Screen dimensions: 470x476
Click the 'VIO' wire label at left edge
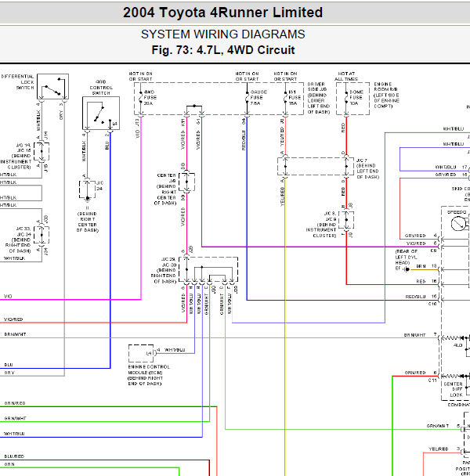tap(8, 296)
